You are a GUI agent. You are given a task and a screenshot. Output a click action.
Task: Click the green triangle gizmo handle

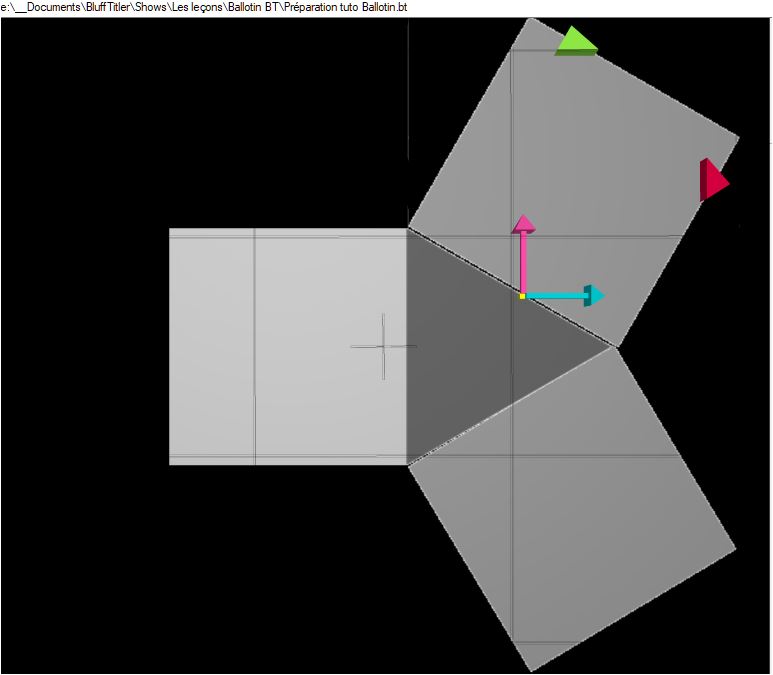(x=576, y=41)
